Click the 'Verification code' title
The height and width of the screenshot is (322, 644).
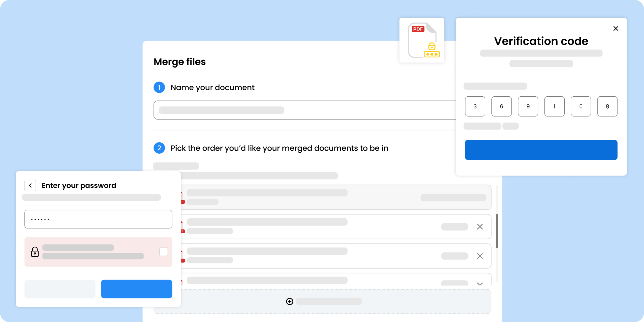tap(541, 41)
